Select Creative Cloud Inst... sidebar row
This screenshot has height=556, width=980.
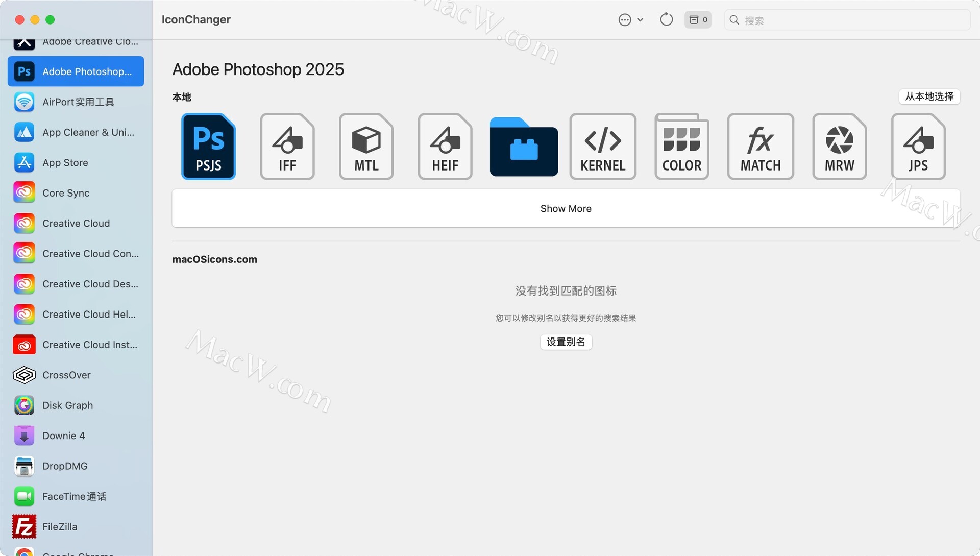(76, 345)
